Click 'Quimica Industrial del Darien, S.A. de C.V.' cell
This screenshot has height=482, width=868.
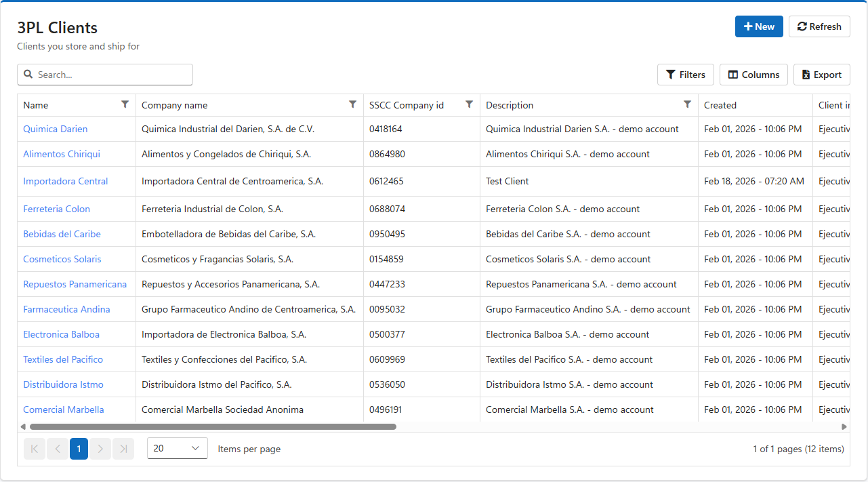point(249,129)
